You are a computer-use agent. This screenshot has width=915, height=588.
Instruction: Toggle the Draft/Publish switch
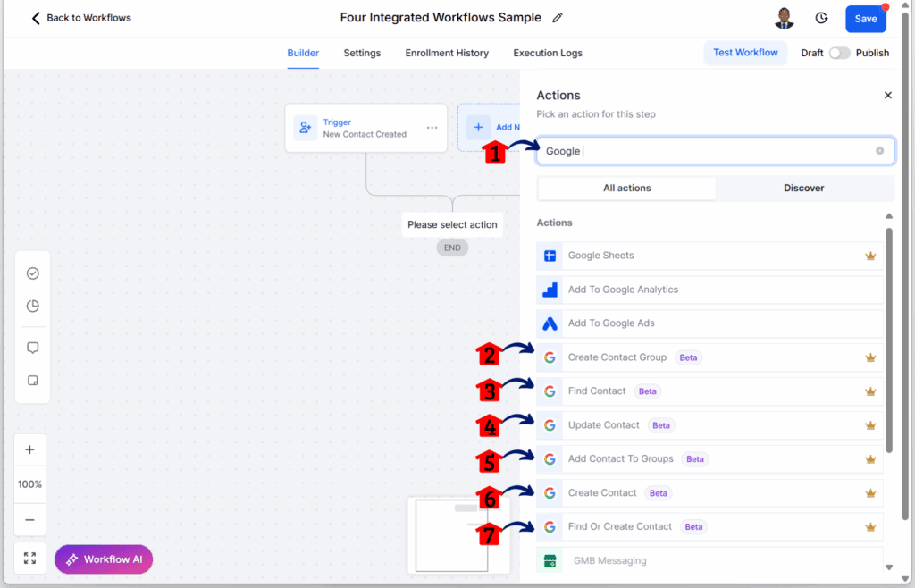point(839,53)
